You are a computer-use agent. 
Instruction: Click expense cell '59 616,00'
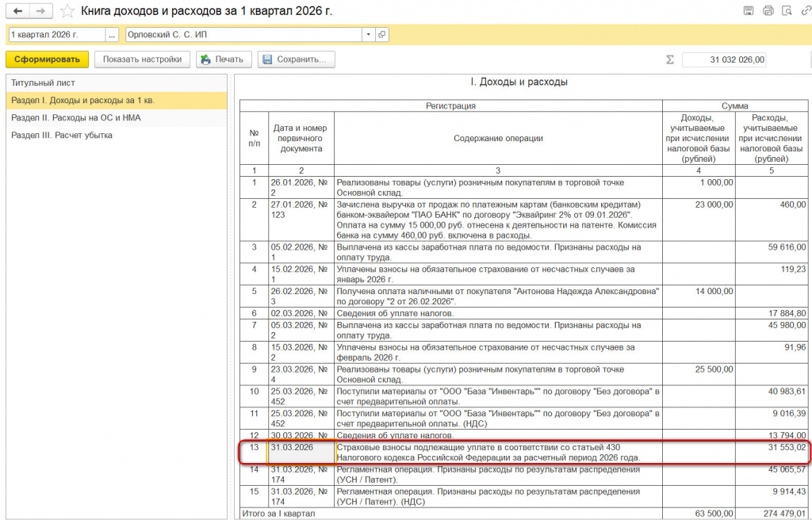[772, 253]
